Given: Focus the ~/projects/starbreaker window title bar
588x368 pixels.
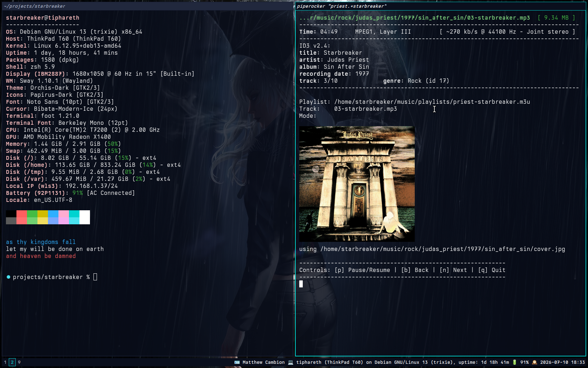Looking at the screenshot, I should [148, 6].
